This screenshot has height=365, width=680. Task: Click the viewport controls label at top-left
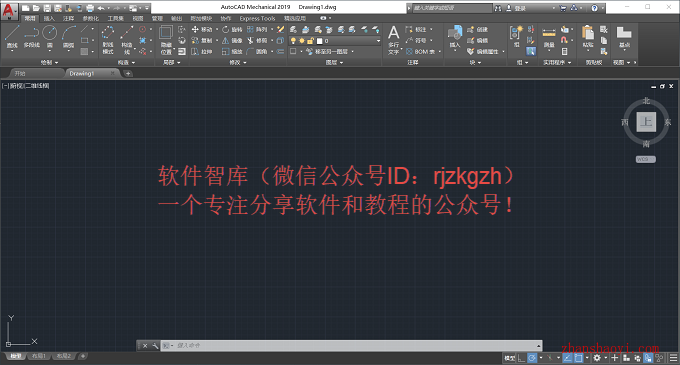[26, 86]
